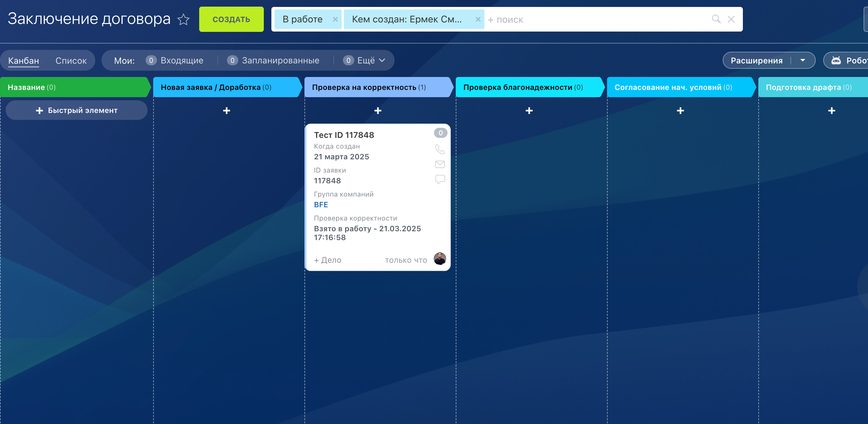Click the phone icon on the card

click(x=440, y=149)
